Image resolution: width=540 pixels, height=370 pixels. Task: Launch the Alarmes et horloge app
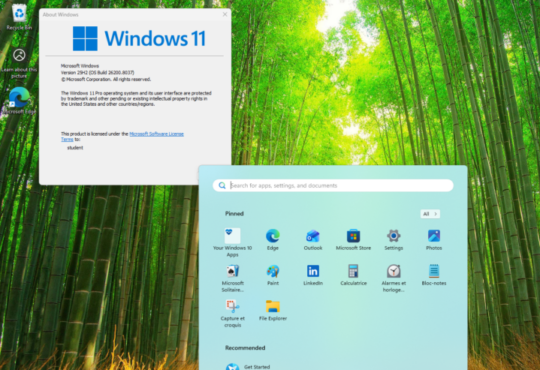tap(394, 278)
